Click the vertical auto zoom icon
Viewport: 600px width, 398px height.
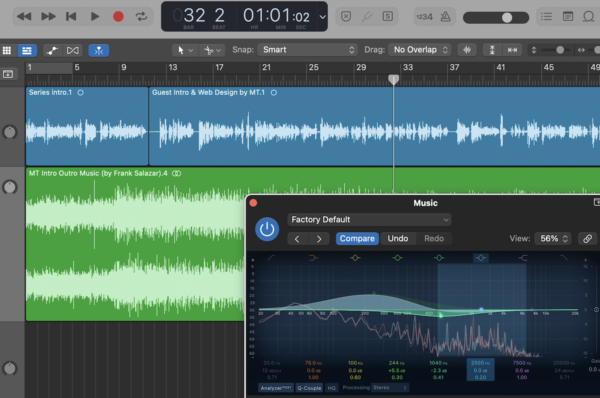point(492,50)
